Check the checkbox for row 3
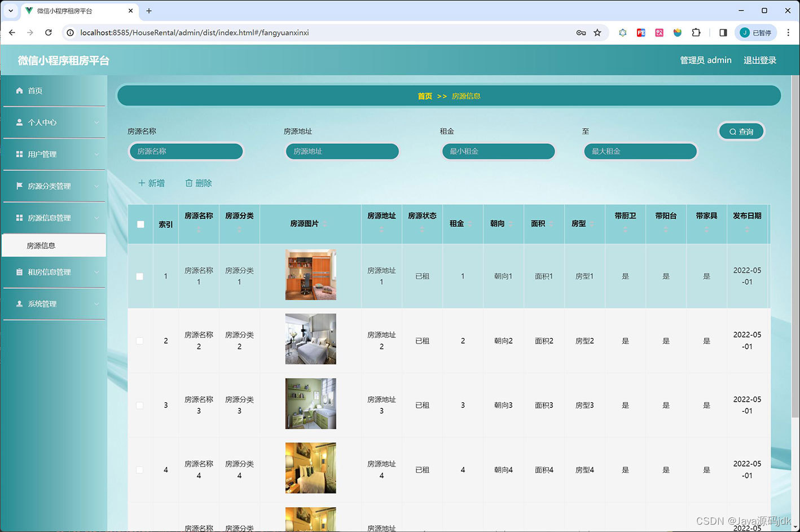 [140, 406]
